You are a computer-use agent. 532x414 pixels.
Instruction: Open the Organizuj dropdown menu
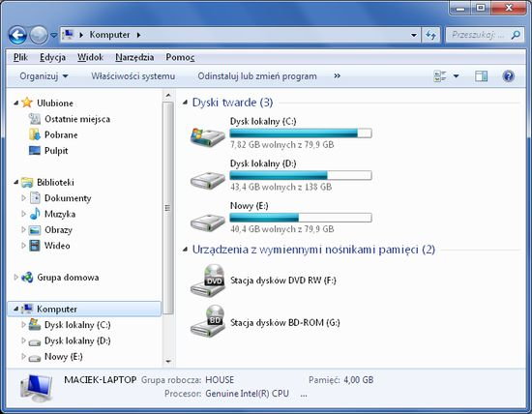coord(44,76)
